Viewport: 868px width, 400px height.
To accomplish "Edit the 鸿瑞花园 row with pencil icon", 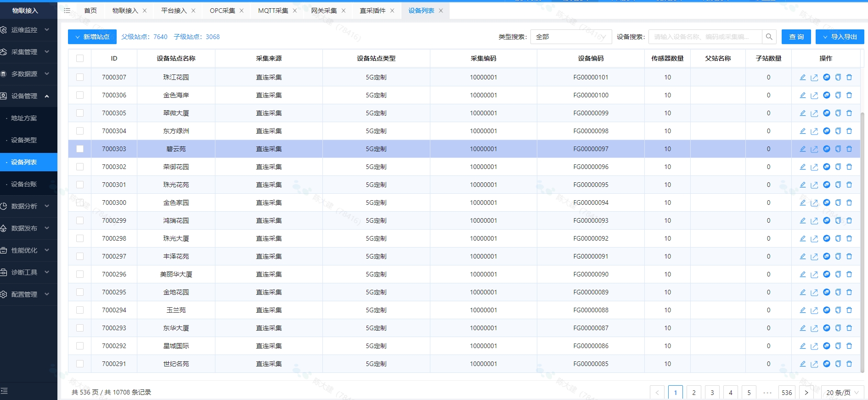I will pos(803,220).
